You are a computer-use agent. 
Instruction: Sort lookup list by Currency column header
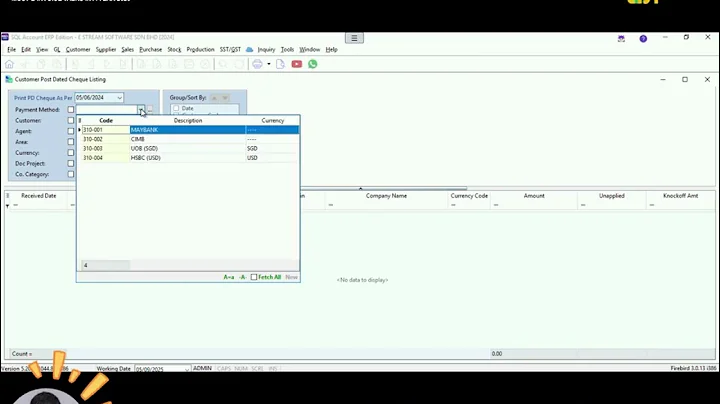pyautogui.click(x=273, y=120)
